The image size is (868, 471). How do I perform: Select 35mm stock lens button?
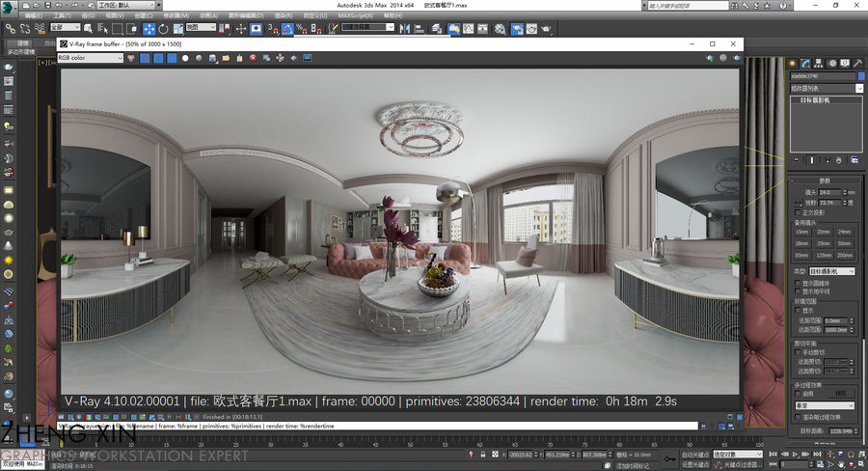(x=824, y=243)
